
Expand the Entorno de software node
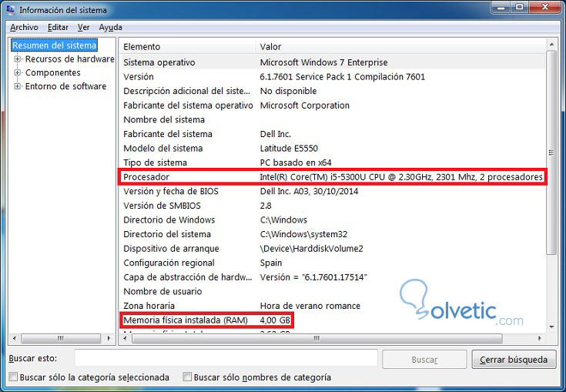click(17, 86)
